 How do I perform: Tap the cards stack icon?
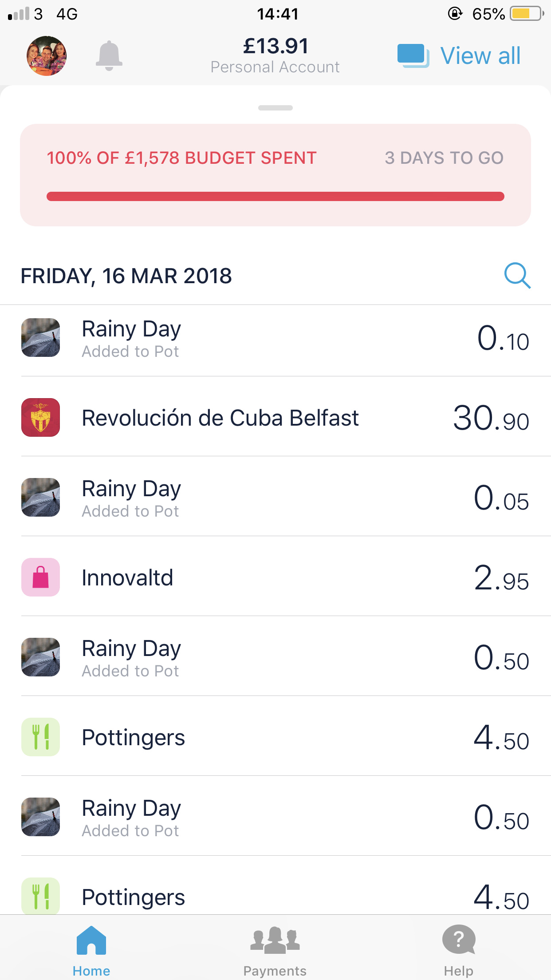tap(413, 56)
